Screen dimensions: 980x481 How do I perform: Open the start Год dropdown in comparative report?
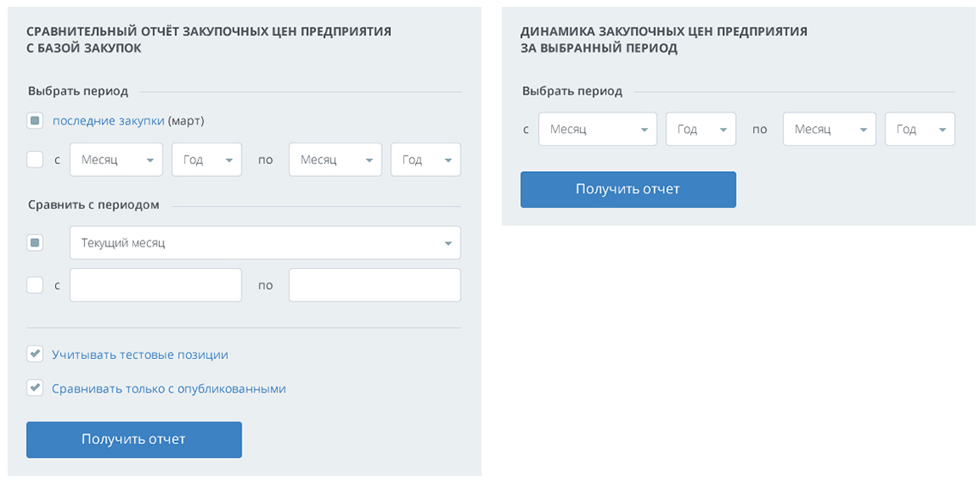tap(207, 160)
